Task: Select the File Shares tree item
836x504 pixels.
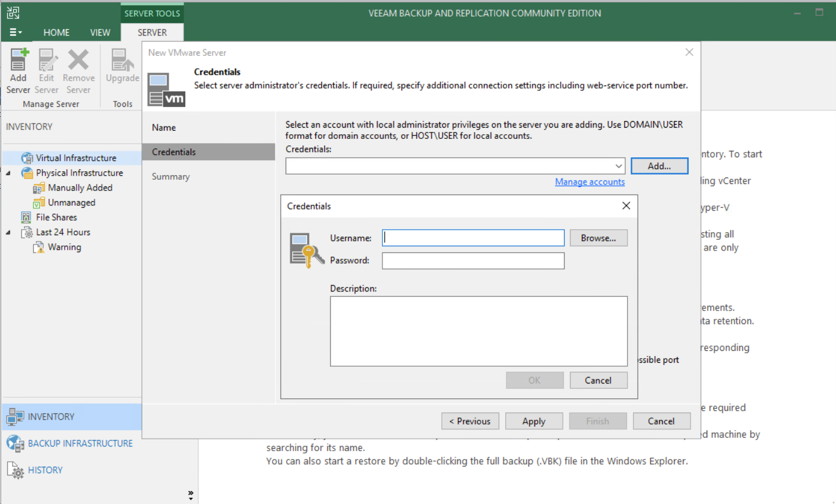Action: click(56, 217)
